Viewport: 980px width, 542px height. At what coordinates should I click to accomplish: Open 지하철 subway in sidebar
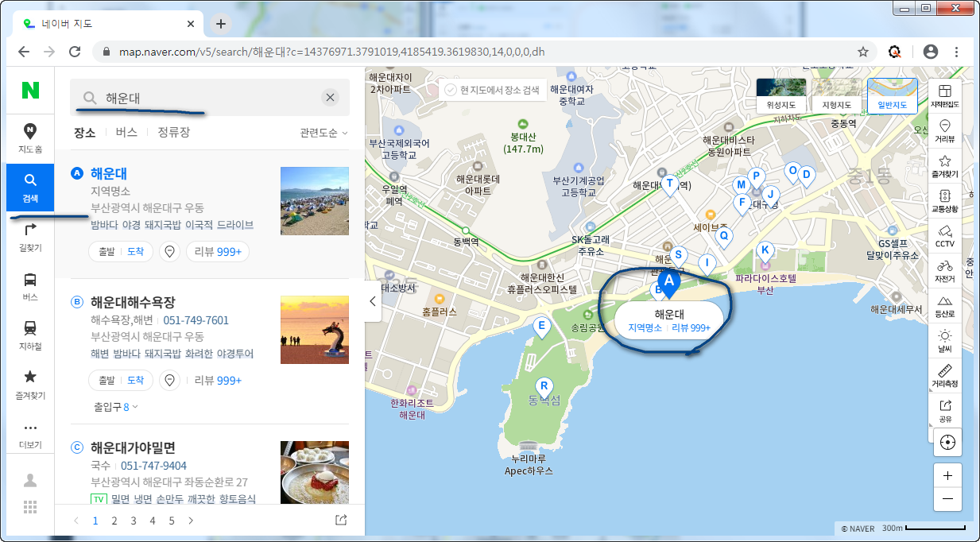[x=30, y=335]
